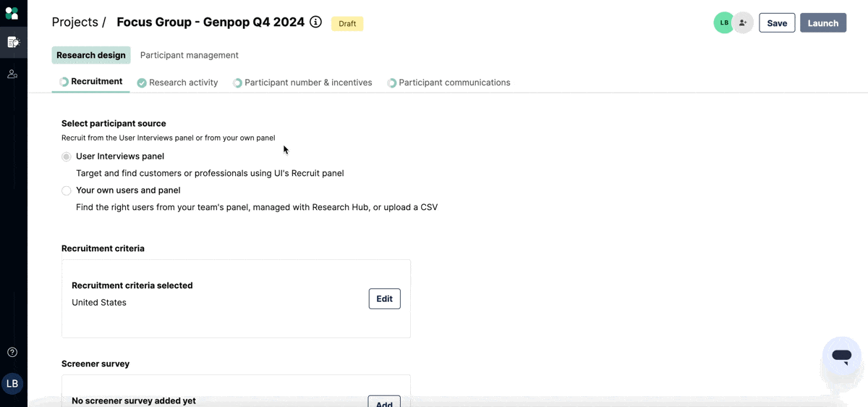
Task: Open the Research activity tab
Action: click(183, 83)
